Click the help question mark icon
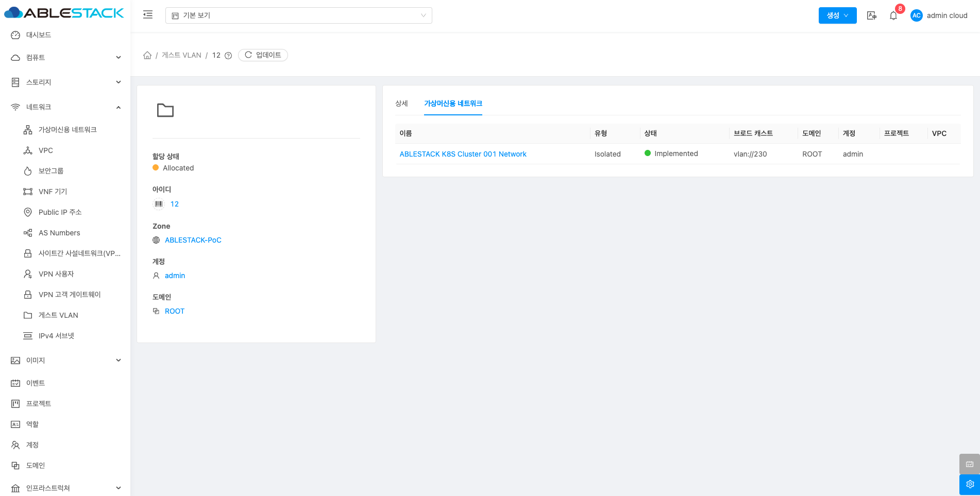Viewport: 980px width, 496px height. 228,56
